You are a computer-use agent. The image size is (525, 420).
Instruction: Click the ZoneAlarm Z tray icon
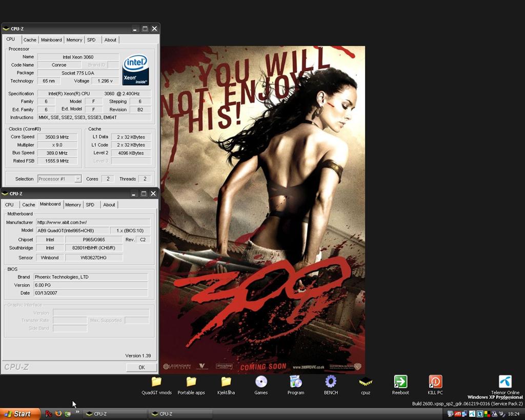pos(494,414)
